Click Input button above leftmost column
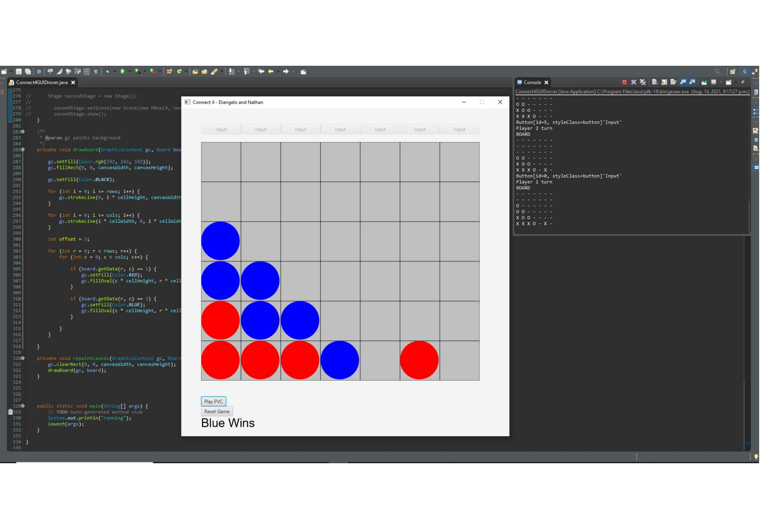This screenshot has width=760, height=532. 221,130
